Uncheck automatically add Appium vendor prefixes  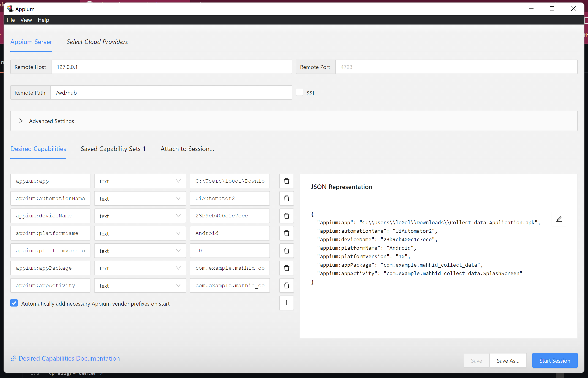[14, 303]
